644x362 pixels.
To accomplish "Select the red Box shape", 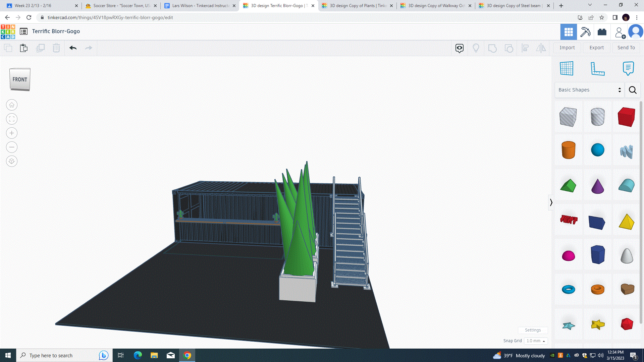I will coord(626,117).
